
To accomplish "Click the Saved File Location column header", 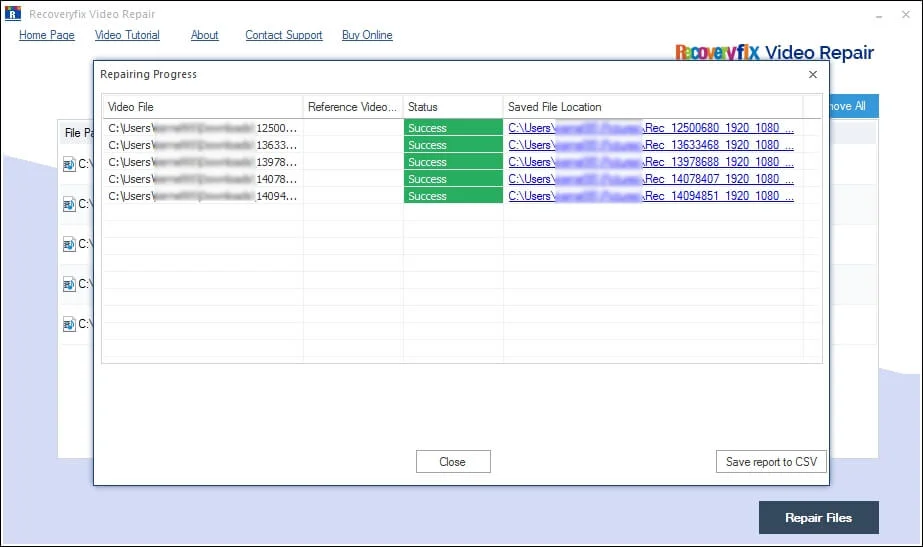I will [652, 107].
